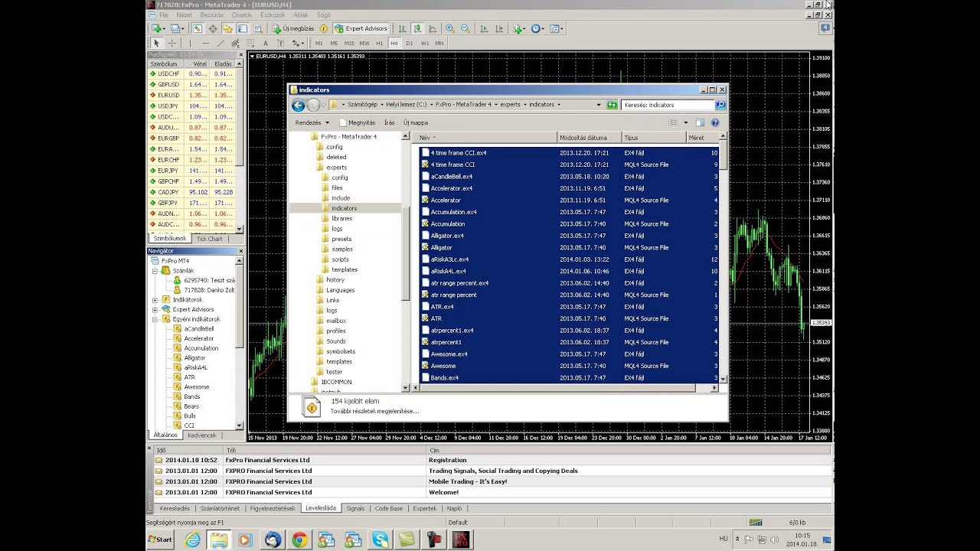The width and height of the screenshot is (980, 551).
Task: Open Skype from the Windows taskbar
Action: pyautogui.click(x=381, y=540)
